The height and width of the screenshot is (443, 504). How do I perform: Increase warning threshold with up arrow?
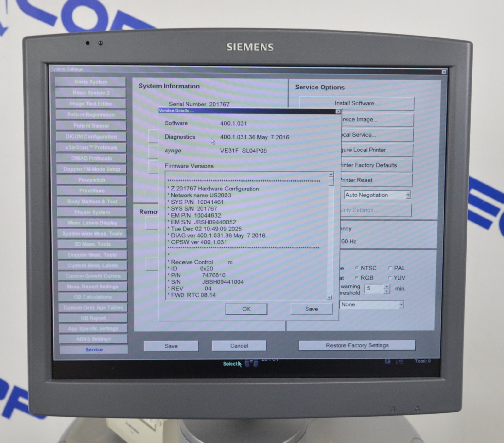click(387, 286)
